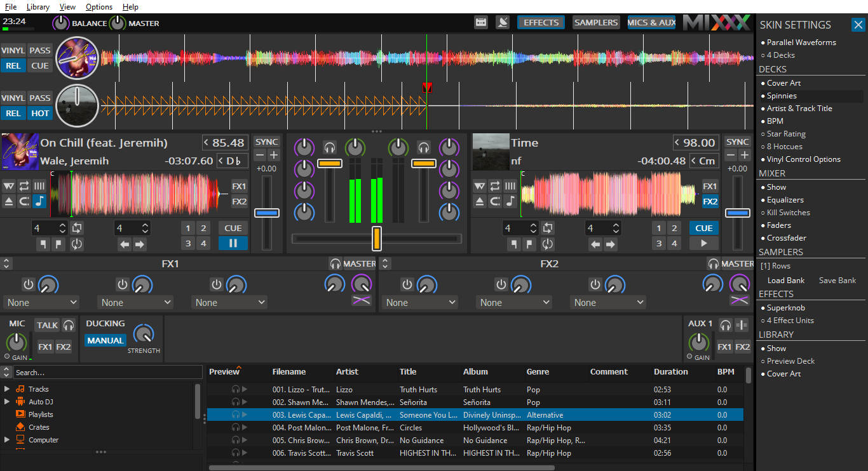Open the Library menu
Screen dimensions: 868x471
coord(38,7)
